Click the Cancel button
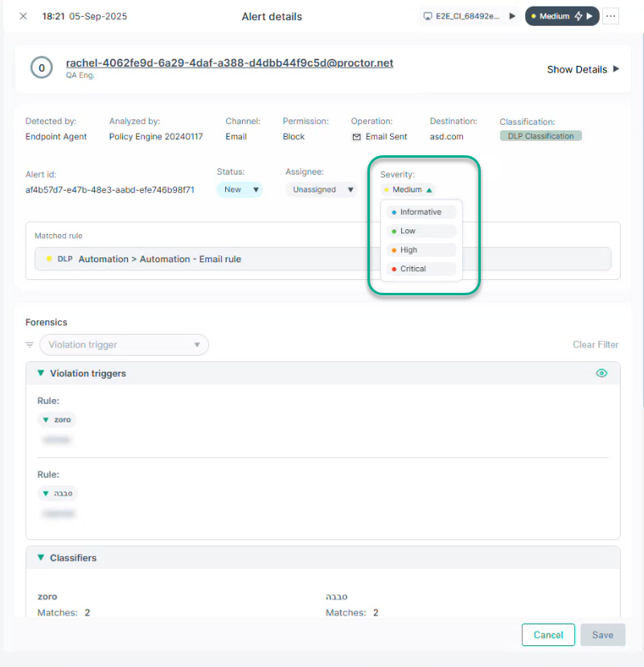 548,635
